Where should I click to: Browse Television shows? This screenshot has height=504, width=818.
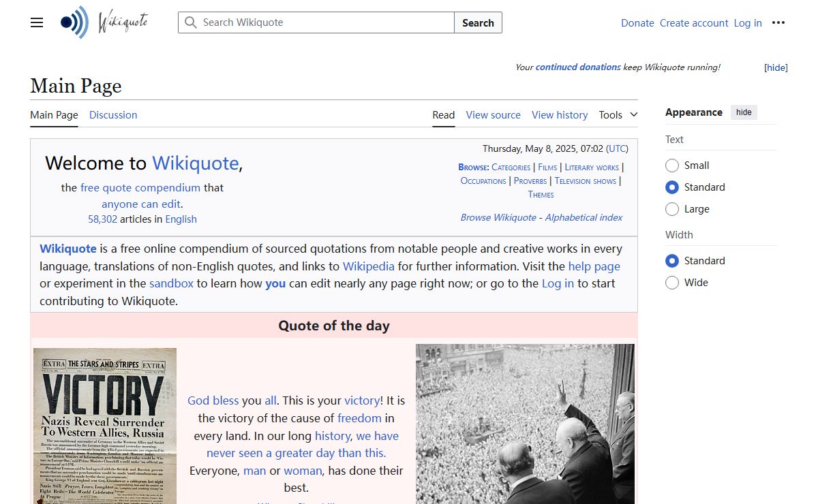coord(585,181)
